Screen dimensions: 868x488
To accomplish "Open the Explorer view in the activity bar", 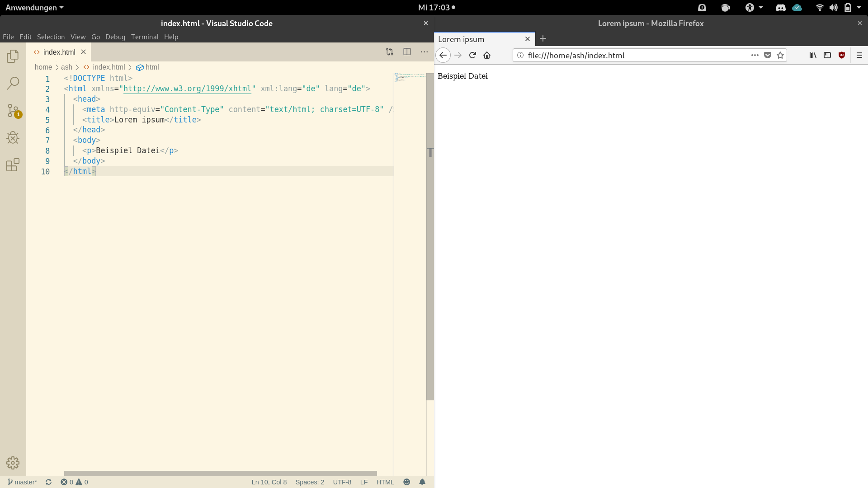I will coord(13,56).
